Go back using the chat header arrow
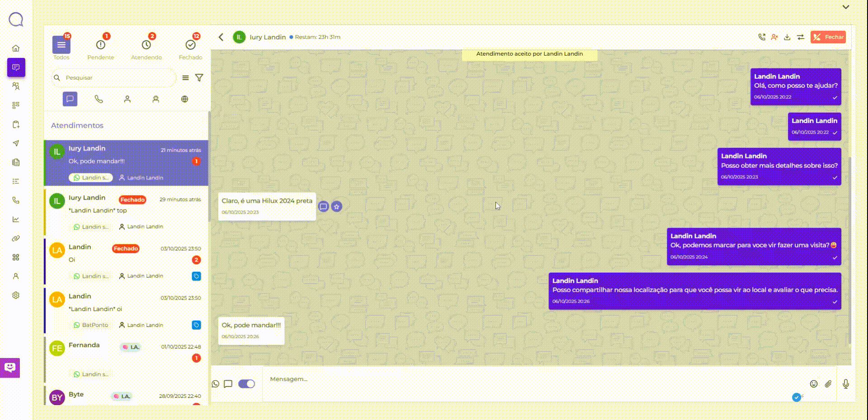The image size is (868, 420). click(x=221, y=37)
